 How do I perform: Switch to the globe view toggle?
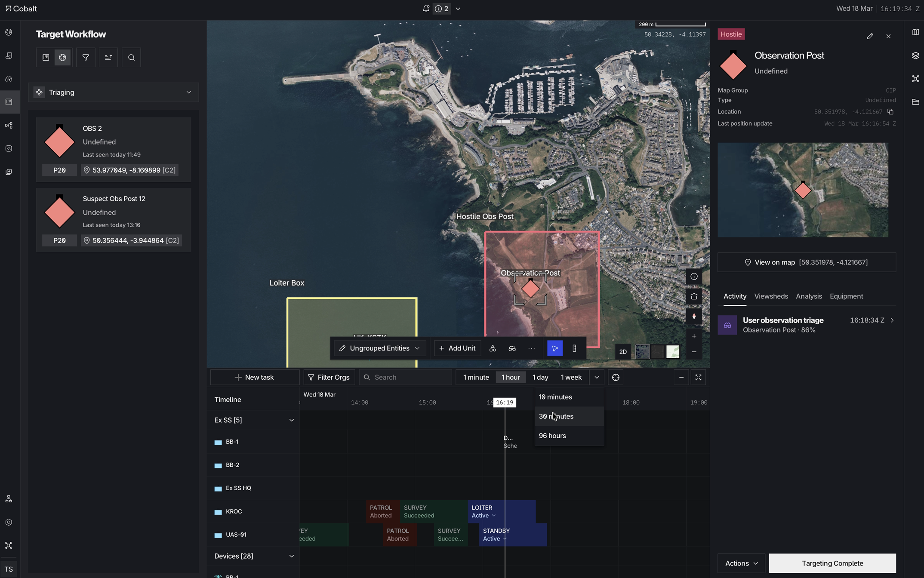[63, 57]
